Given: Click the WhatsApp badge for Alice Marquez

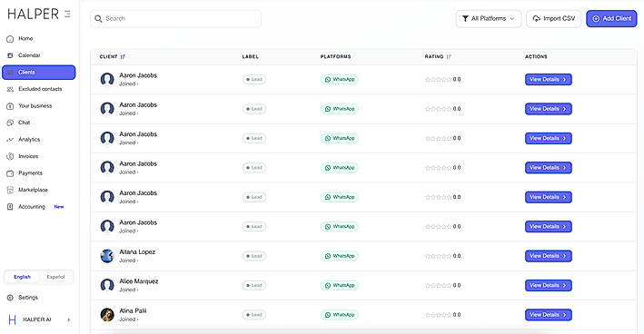Looking at the screenshot, I should pyautogui.click(x=339, y=286).
